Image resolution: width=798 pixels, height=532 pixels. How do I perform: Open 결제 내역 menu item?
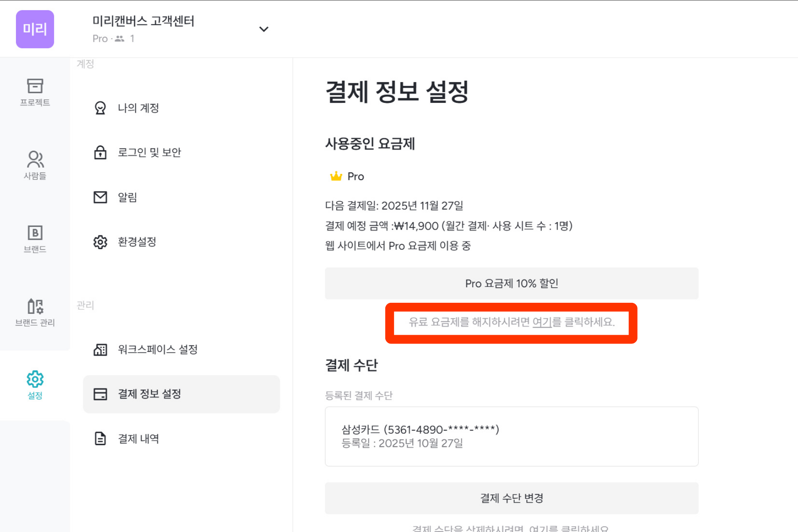pyautogui.click(x=138, y=439)
